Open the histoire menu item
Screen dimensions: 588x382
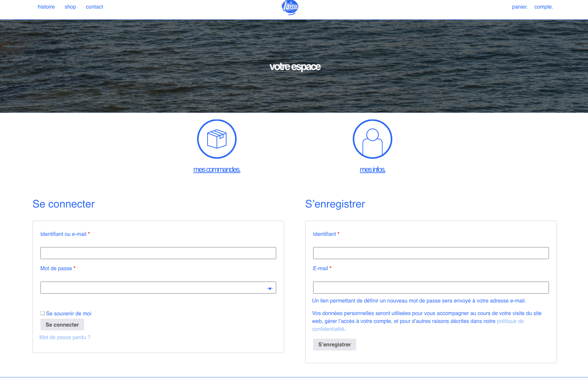pyautogui.click(x=46, y=7)
